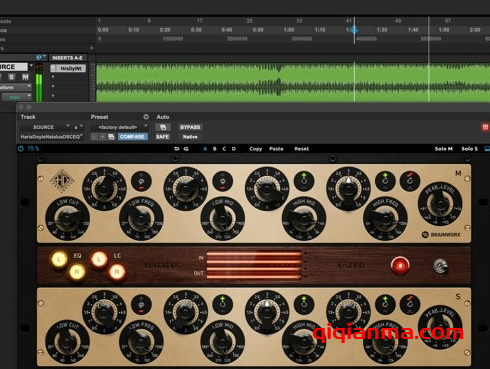Image resolution: width=490 pixels, height=369 pixels.
Task: Click the M unit gain knob above LOW CUT
Action: [104, 189]
